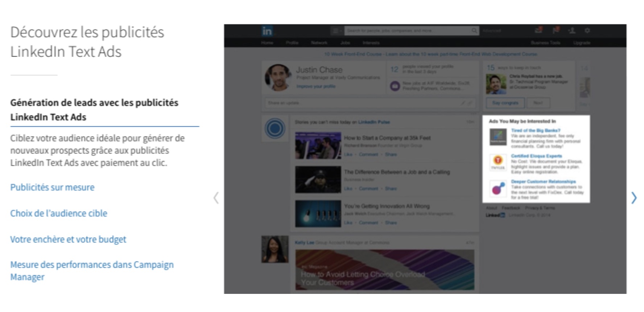Click the job notification circle icon under profile views
Viewport: 644px width, 312px height.
point(395,86)
